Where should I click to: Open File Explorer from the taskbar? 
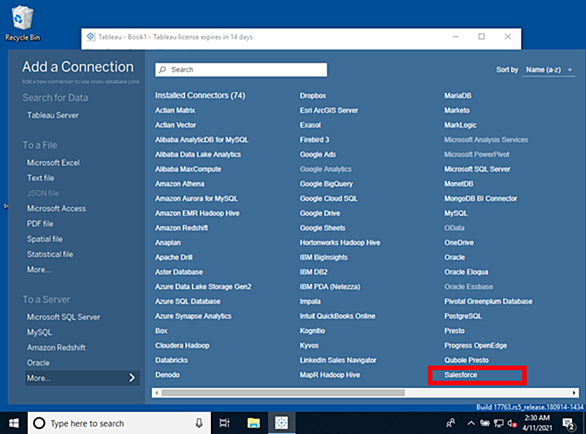click(253, 423)
